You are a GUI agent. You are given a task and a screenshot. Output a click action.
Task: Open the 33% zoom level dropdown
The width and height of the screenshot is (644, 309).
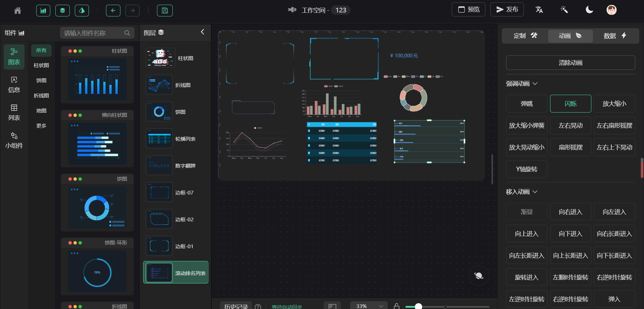(x=368, y=306)
